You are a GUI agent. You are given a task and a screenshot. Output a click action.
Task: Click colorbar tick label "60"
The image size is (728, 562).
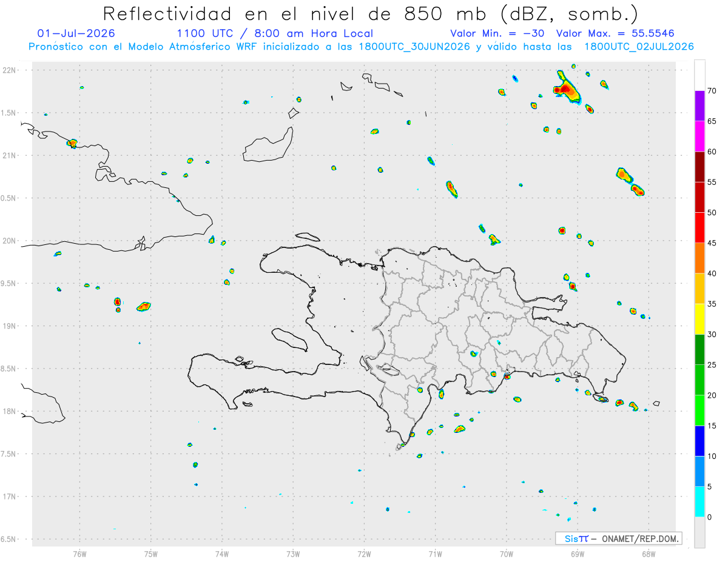712,152
